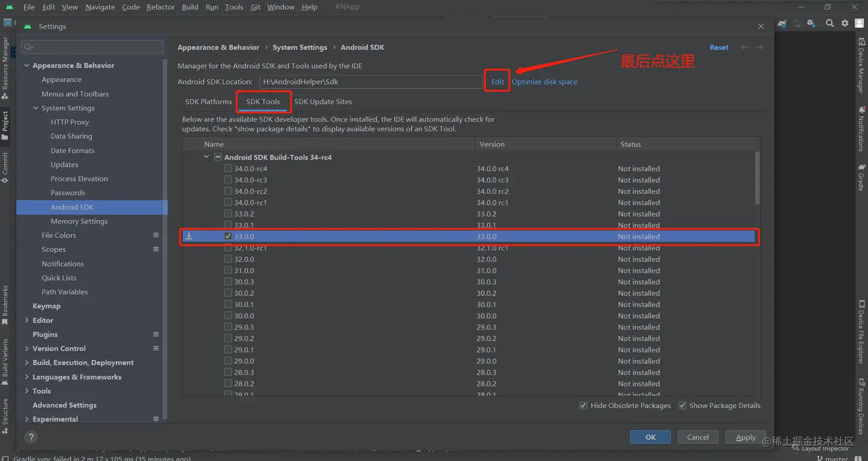The width and height of the screenshot is (868, 461).
Task: Toggle Show Package Details checkbox
Action: (x=683, y=405)
